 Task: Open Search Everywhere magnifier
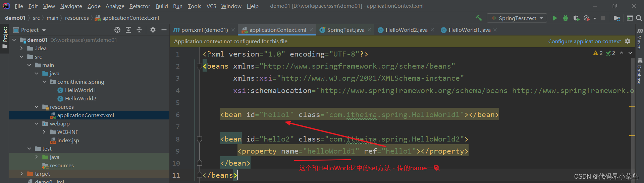click(x=639, y=18)
